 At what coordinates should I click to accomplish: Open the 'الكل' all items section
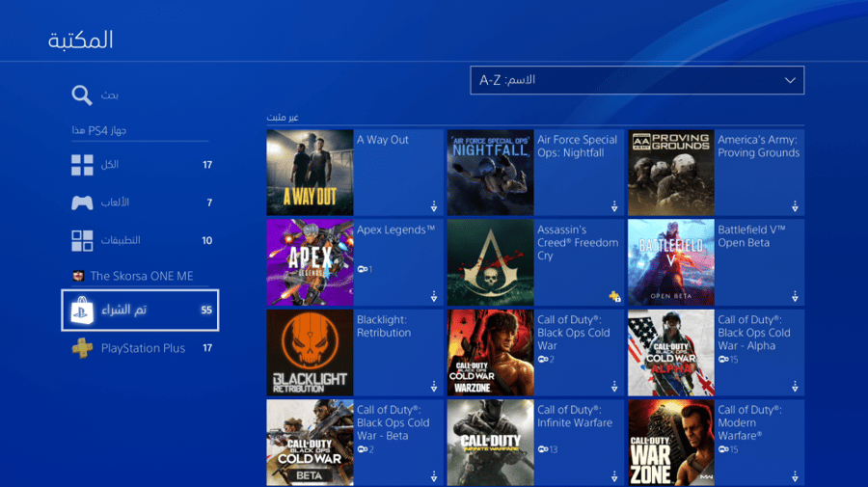coord(140,165)
